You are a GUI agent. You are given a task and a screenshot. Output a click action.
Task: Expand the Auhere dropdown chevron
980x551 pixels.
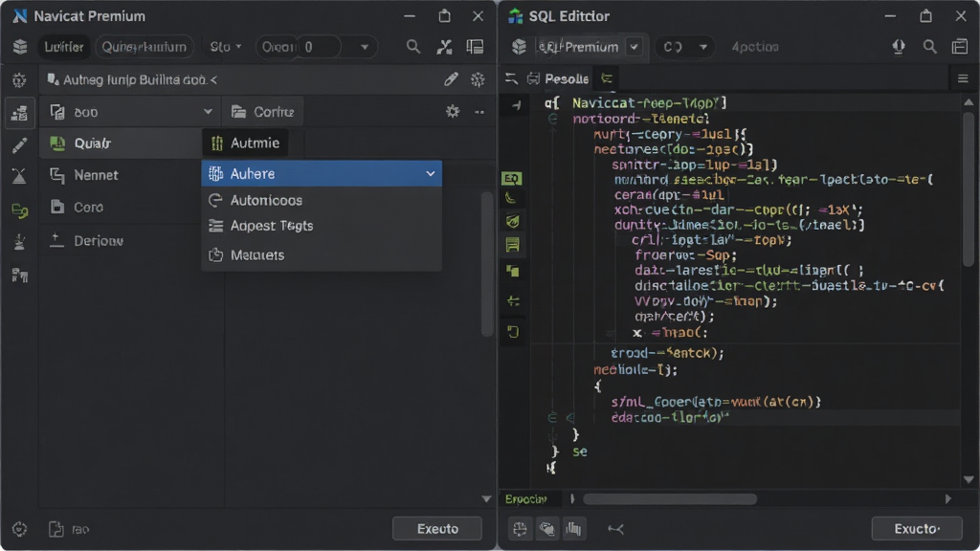430,174
